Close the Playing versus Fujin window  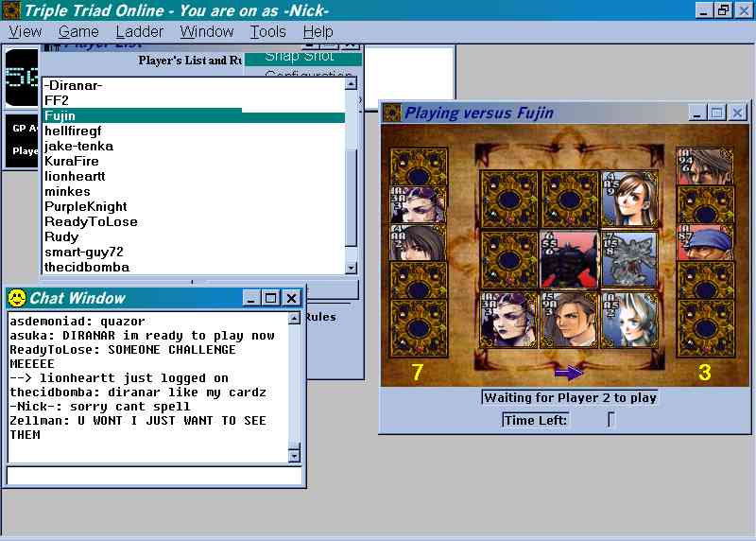pyautogui.click(x=737, y=113)
